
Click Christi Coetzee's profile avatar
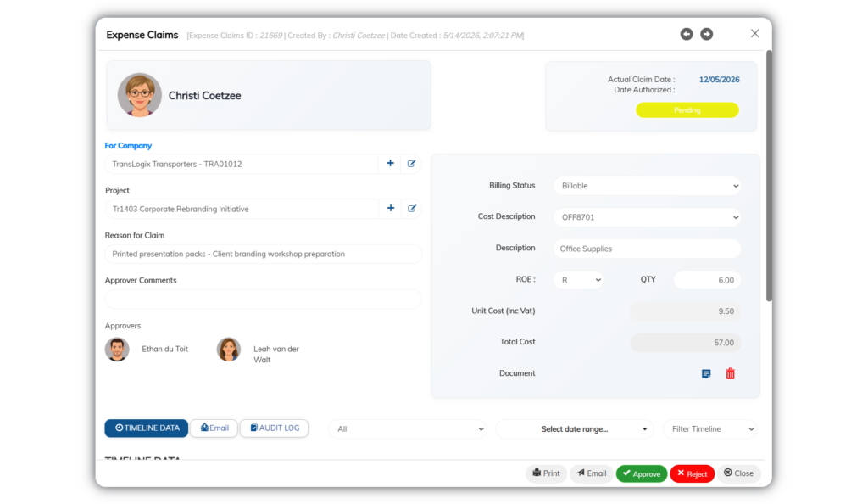[x=140, y=95]
